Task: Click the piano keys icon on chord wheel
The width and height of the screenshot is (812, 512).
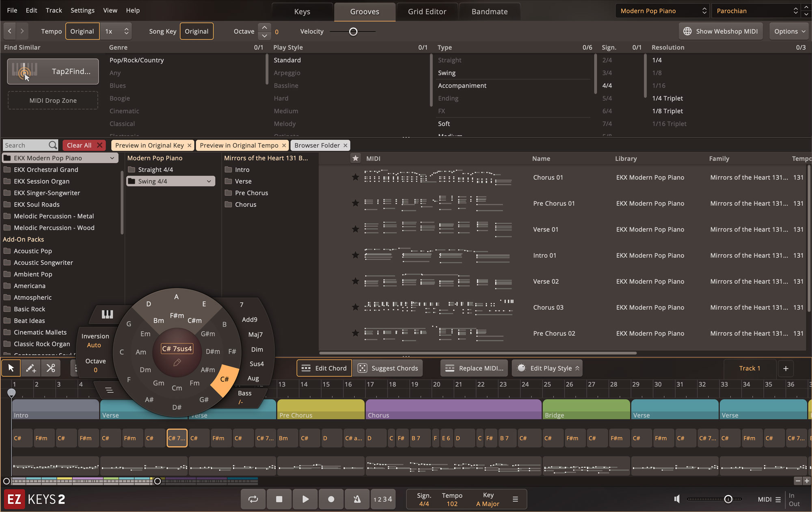Action: (107, 314)
